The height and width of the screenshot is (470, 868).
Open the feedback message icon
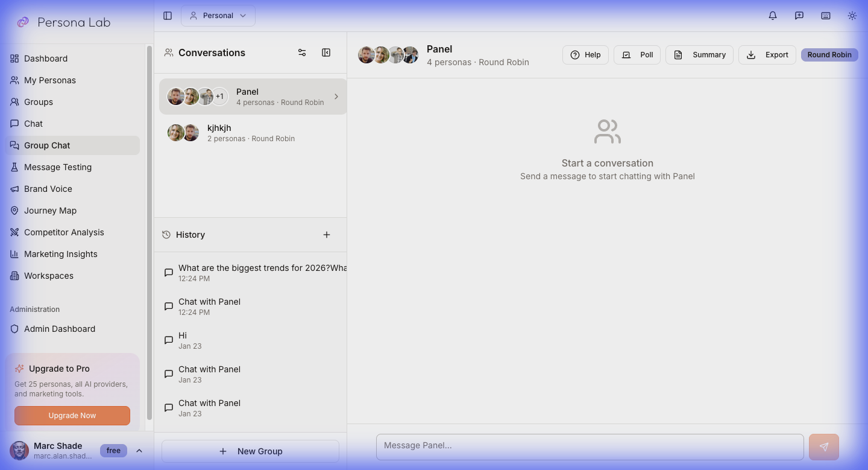799,16
